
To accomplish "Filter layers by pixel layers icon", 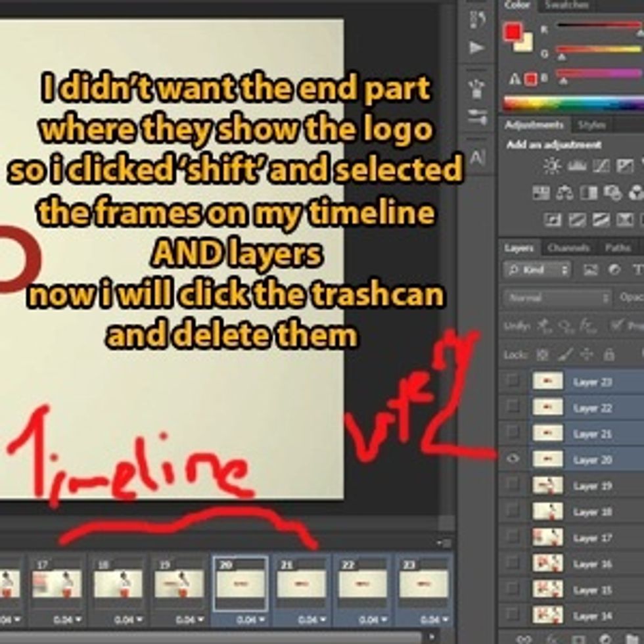I will point(591,270).
